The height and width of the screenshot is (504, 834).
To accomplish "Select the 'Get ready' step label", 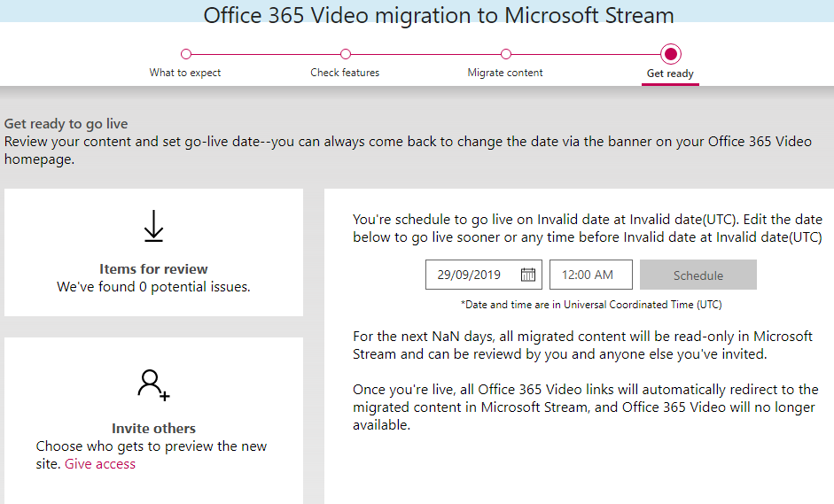I will point(670,74).
